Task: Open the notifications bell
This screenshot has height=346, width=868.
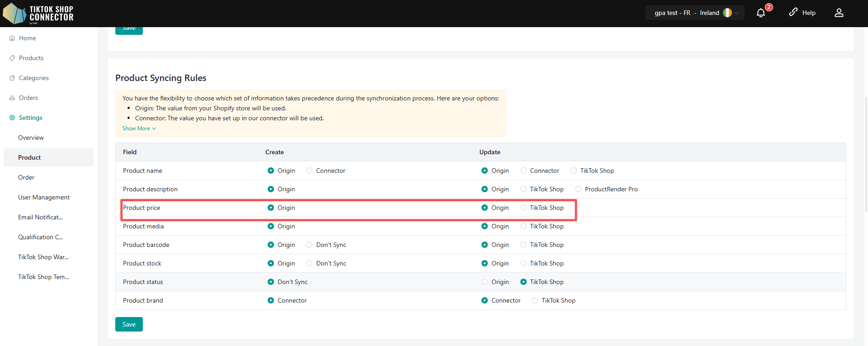Action: pyautogui.click(x=761, y=13)
